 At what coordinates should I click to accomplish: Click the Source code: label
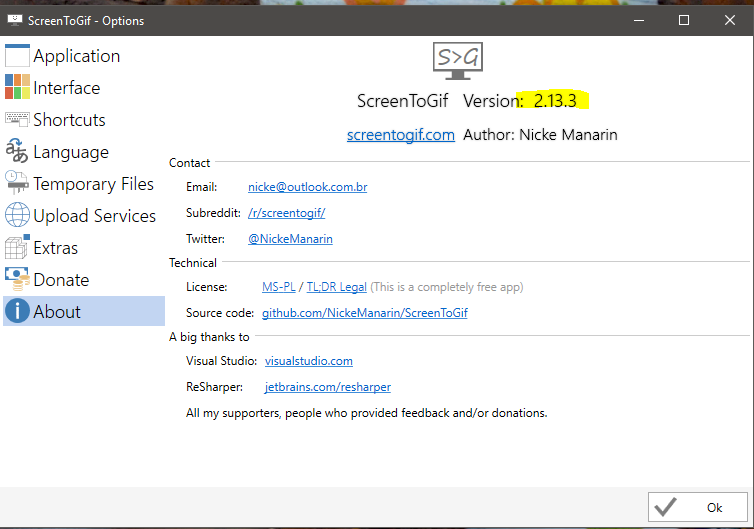tap(220, 313)
